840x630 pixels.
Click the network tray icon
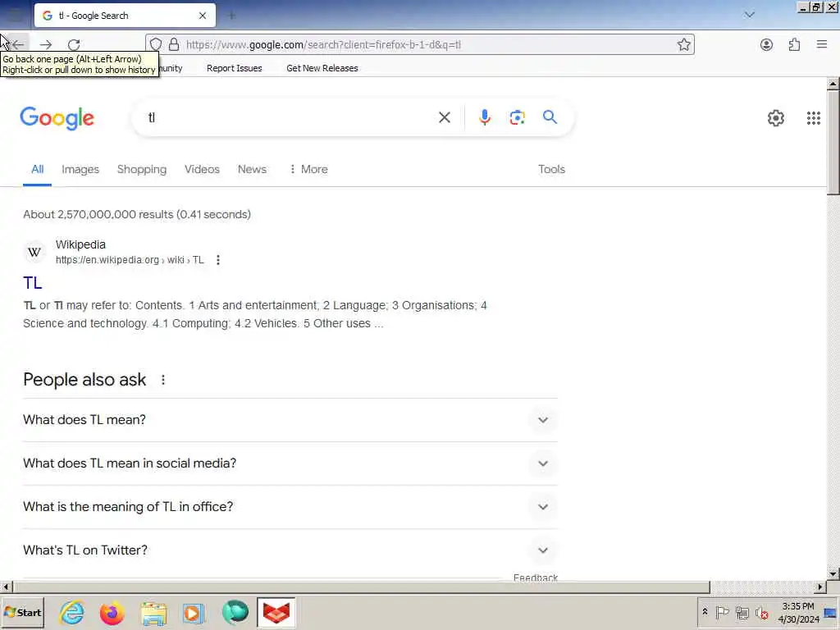pyautogui.click(x=742, y=612)
